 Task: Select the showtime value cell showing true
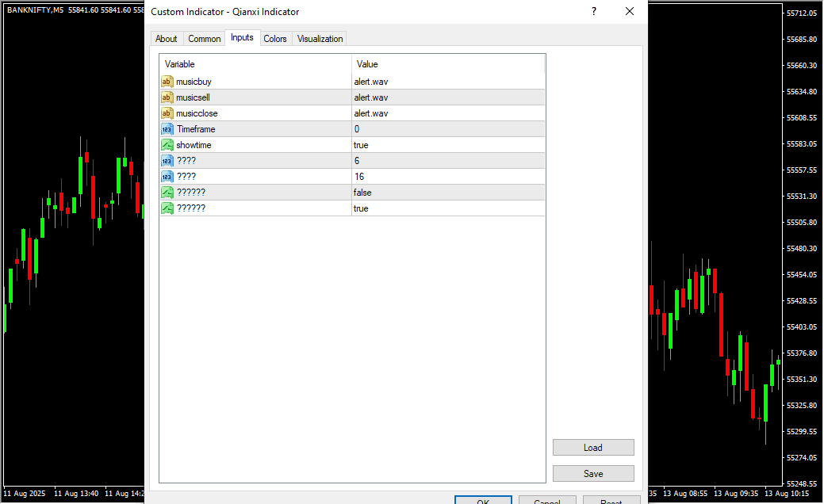(x=448, y=145)
